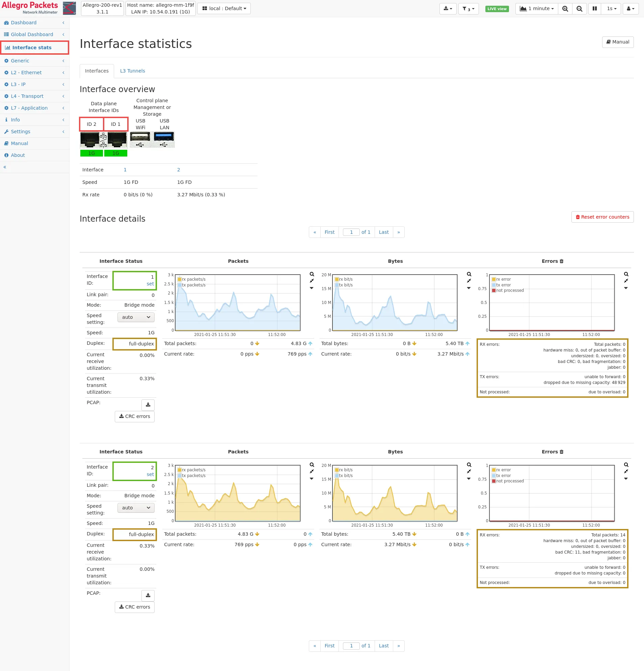Image resolution: width=644 pixels, height=671 pixels.
Task: Switch to the L3 Tunnels tab
Action: (x=132, y=71)
